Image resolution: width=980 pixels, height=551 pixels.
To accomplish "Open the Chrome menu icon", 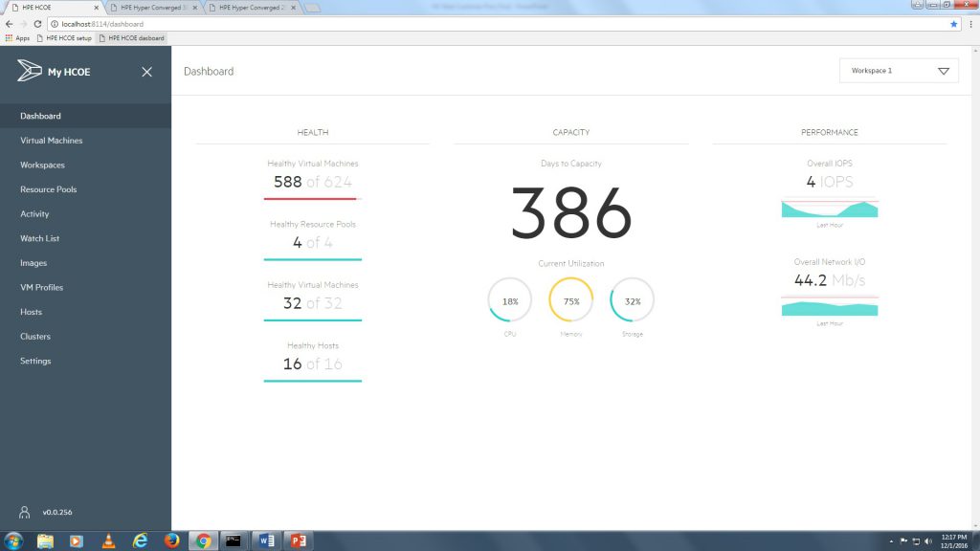I will click(x=970, y=24).
